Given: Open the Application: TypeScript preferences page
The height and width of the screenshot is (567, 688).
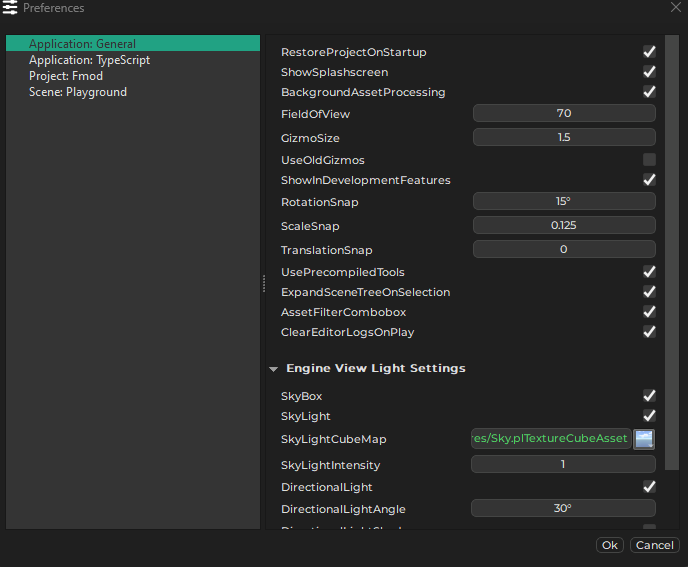Looking at the screenshot, I should [x=89, y=60].
